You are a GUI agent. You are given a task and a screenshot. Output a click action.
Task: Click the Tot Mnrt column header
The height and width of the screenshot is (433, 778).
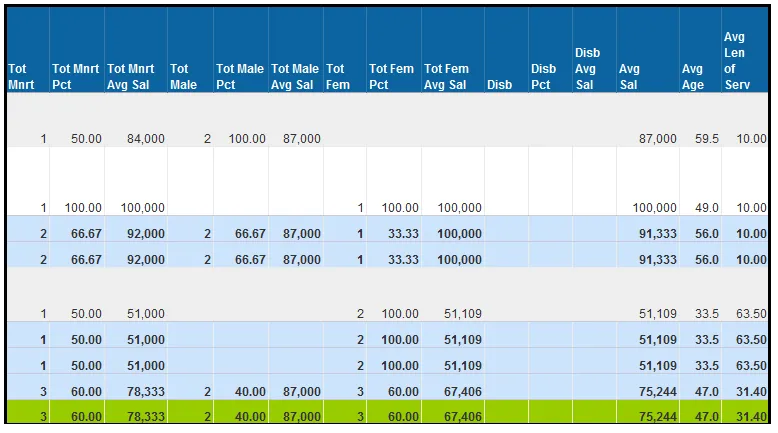tap(28, 49)
